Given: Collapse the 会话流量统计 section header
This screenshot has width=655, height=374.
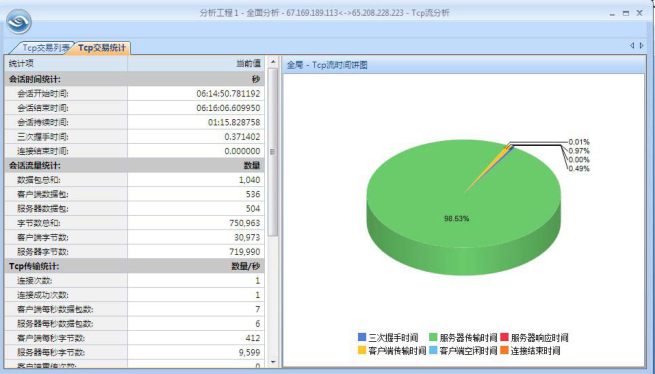Looking at the screenshot, I should pyautogui.click(x=135, y=165).
